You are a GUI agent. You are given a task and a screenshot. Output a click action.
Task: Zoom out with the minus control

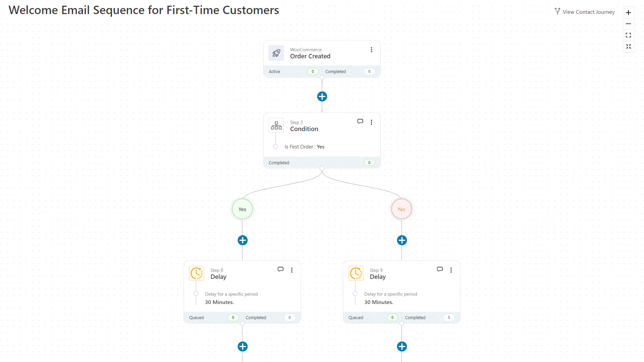coord(628,24)
